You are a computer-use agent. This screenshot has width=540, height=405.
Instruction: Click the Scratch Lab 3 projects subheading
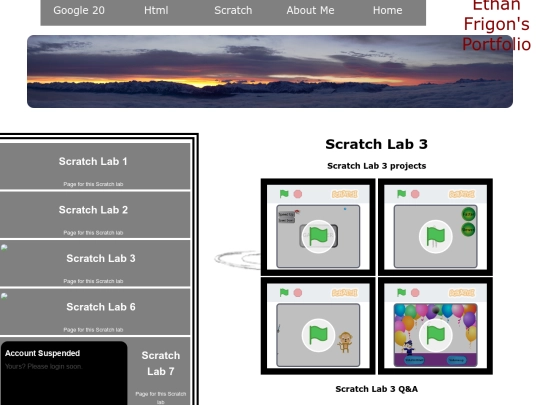click(376, 166)
